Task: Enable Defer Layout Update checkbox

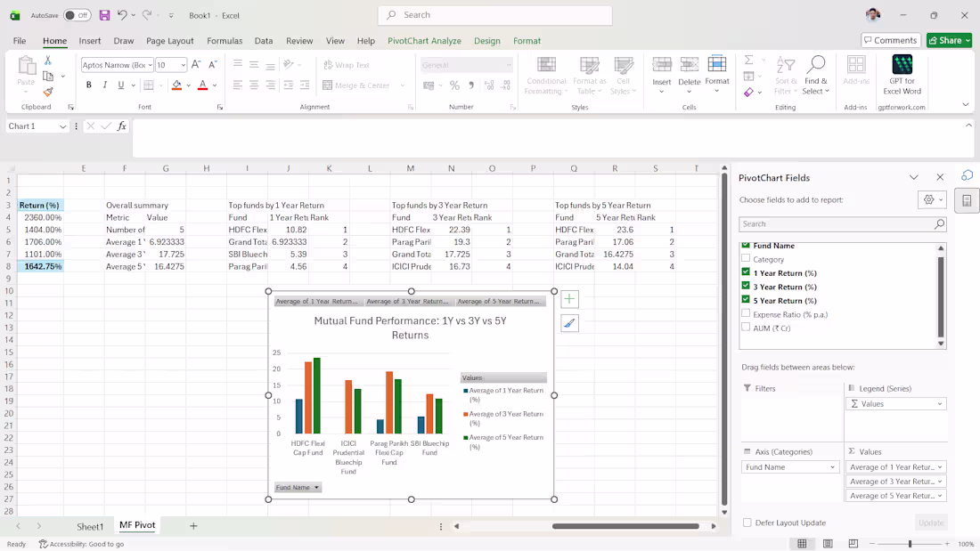Action: (747, 523)
